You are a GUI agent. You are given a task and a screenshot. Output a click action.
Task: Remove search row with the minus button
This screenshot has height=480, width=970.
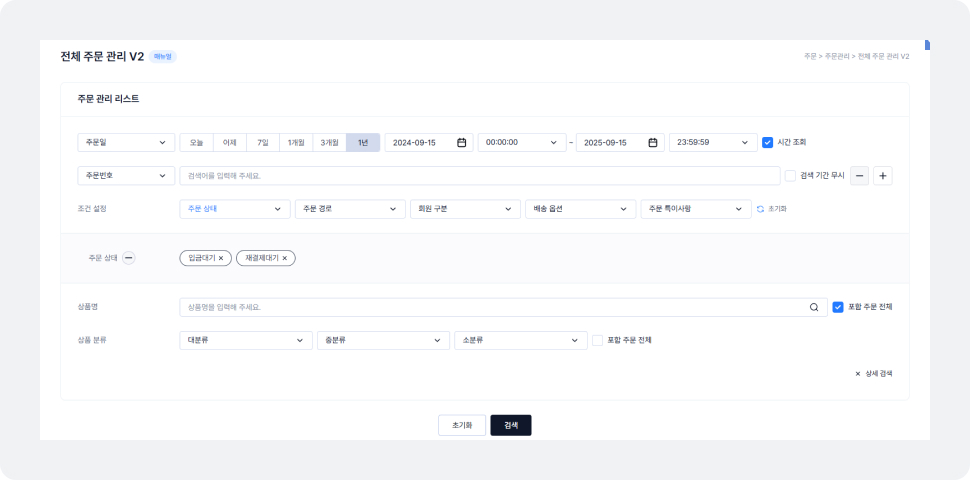pos(859,176)
